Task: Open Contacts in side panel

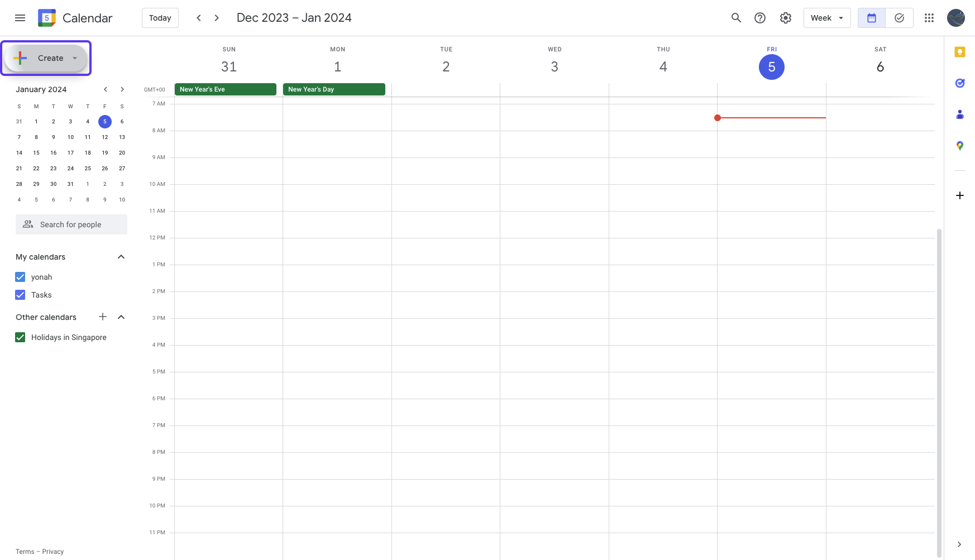Action: point(960,114)
